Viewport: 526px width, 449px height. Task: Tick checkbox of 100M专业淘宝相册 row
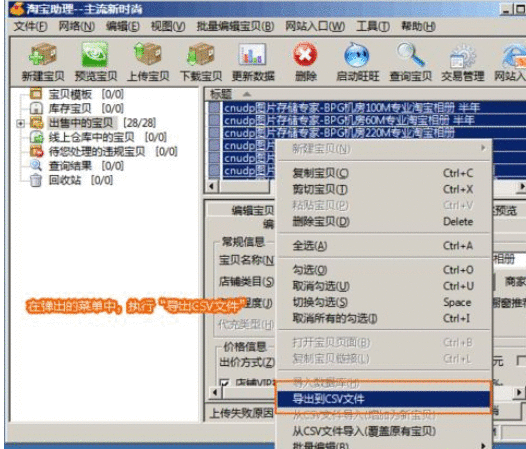[x=214, y=108]
